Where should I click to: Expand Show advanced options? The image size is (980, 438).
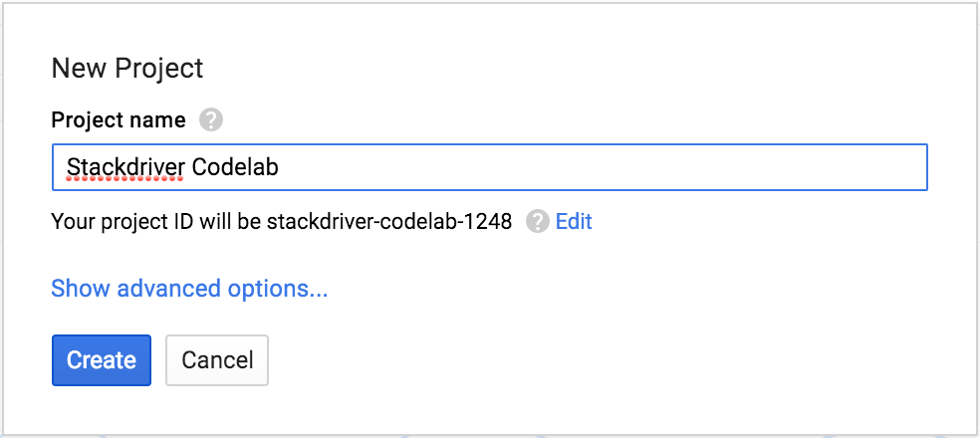[x=189, y=289]
